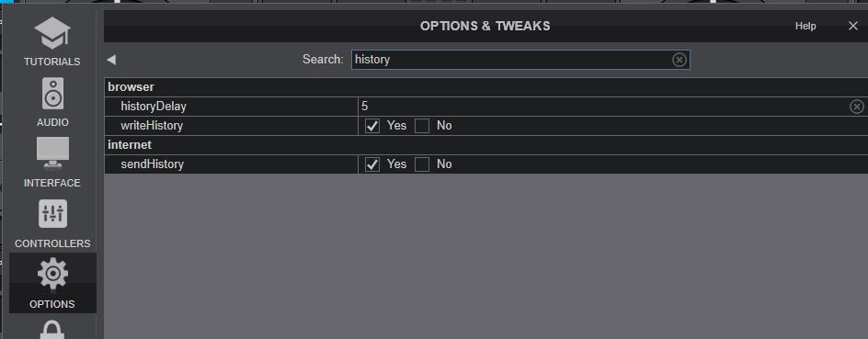Select the Options gear icon

point(52,274)
